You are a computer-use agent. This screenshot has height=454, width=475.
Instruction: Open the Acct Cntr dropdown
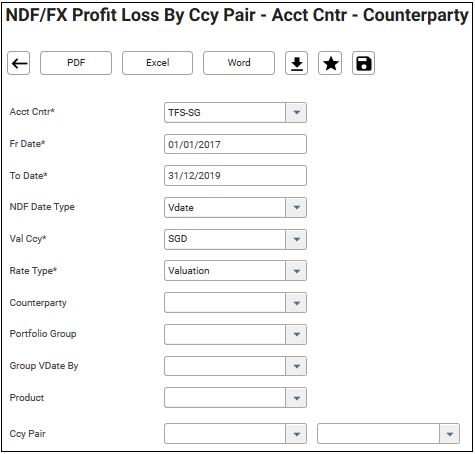[x=296, y=113]
